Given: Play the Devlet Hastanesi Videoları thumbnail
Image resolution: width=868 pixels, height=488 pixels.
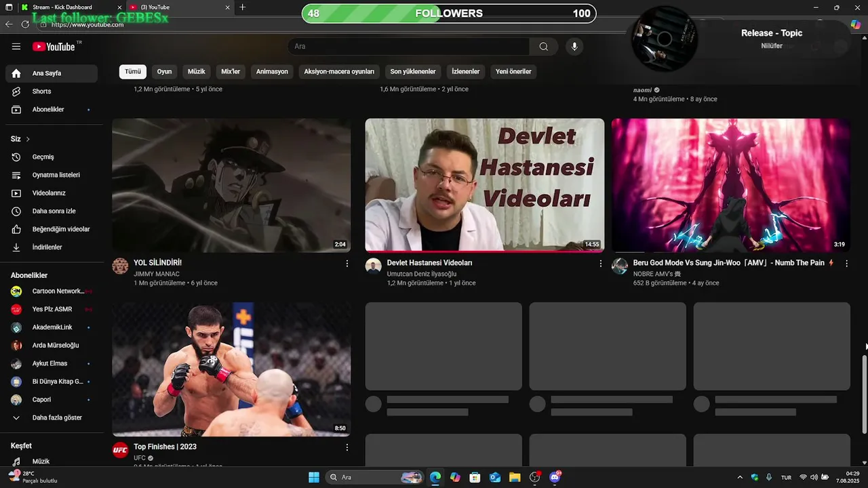Looking at the screenshot, I should (484, 185).
